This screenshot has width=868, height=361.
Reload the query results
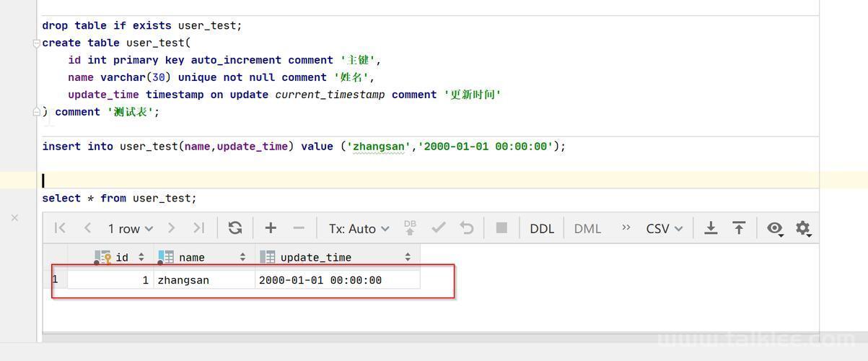tap(235, 228)
